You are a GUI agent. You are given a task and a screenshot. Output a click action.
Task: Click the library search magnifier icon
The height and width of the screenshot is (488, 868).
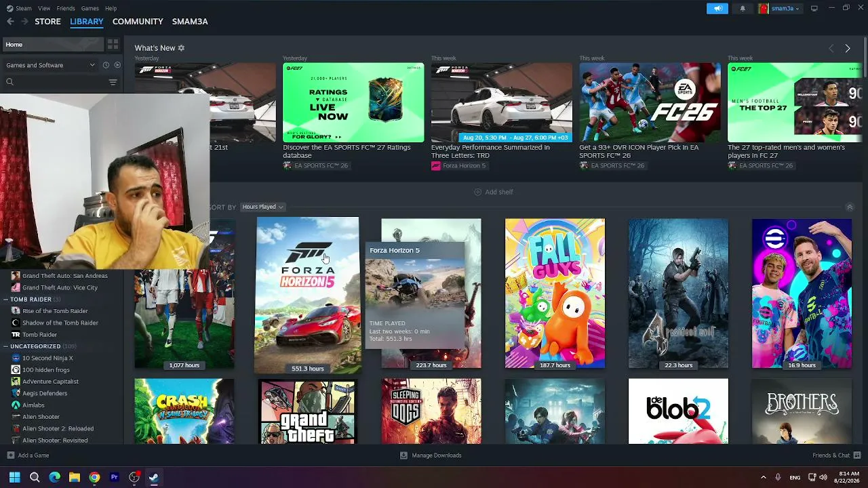coord(9,82)
